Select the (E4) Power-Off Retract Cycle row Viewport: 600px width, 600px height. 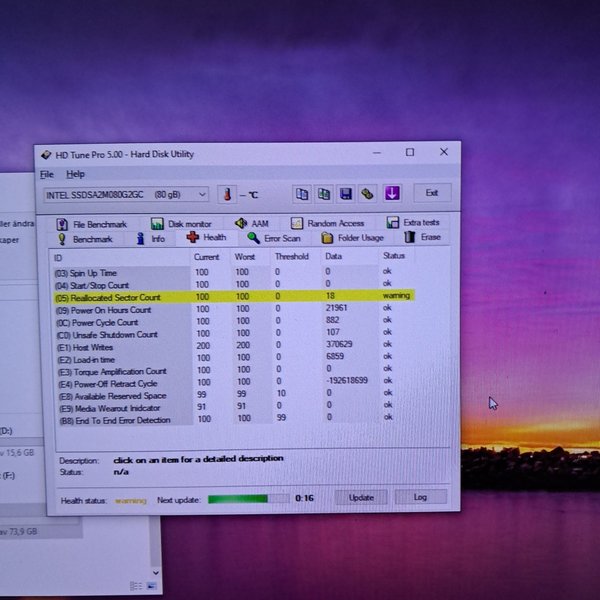tap(235, 382)
